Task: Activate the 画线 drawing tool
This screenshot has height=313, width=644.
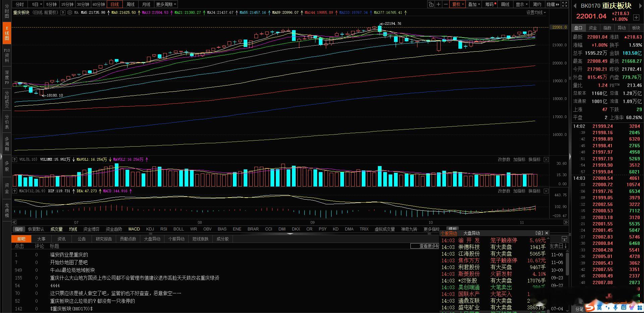Action: 505,4
